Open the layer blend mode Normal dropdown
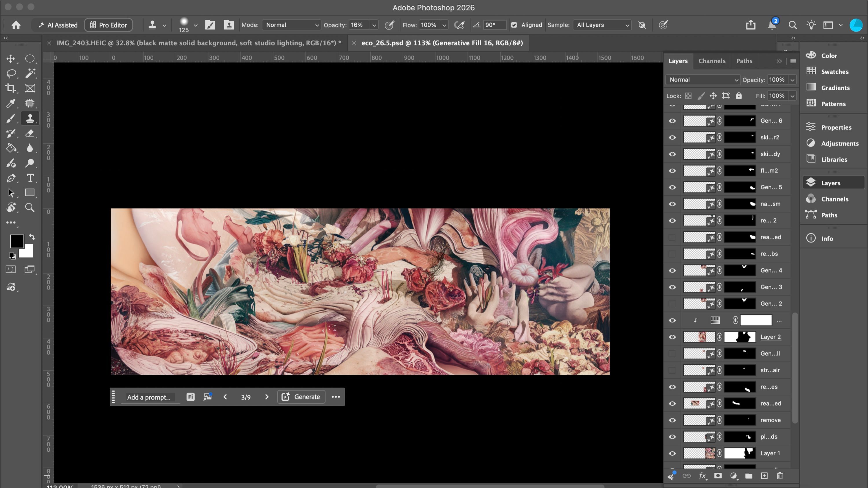The width and height of the screenshot is (868, 488). click(703, 80)
